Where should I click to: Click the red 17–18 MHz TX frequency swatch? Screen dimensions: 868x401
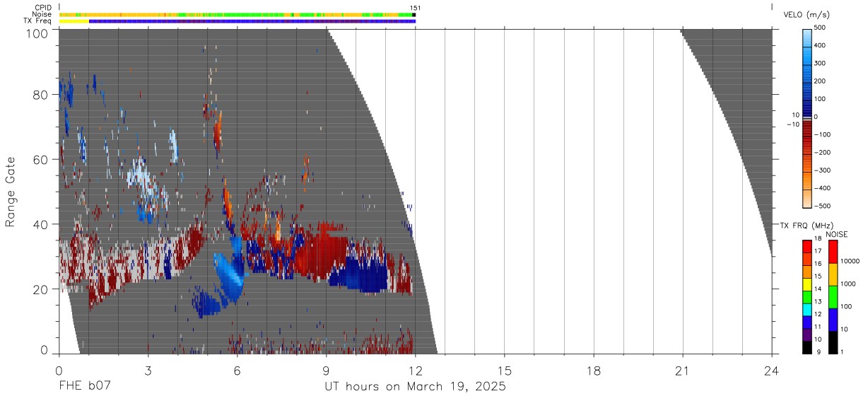pyautogui.click(x=807, y=246)
